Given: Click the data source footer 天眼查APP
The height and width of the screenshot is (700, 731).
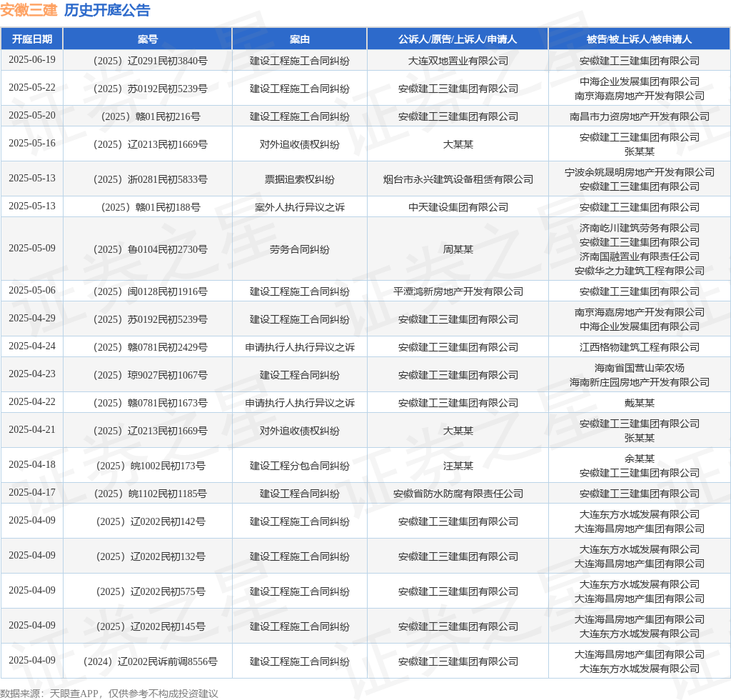Looking at the screenshot, I should [x=74, y=694].
